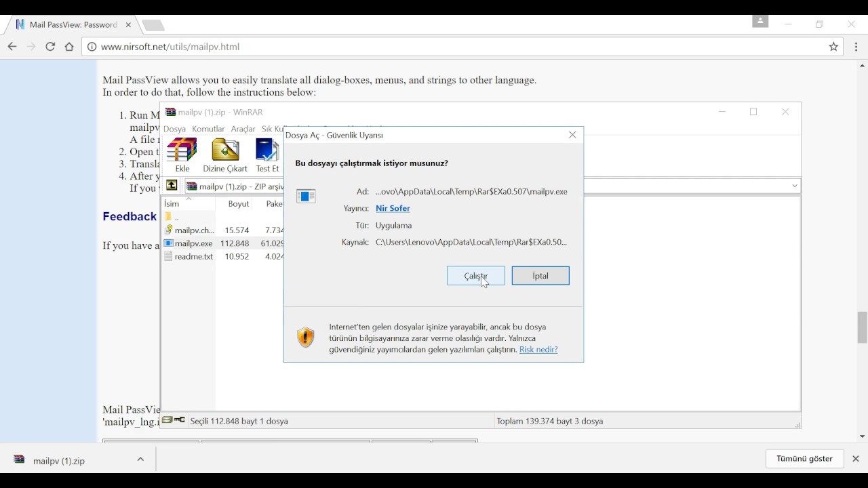The height and width of the screenshot is (488, 868).
Task: Open the mailpv (1).zip download item
Action: (x=59, y=461)
